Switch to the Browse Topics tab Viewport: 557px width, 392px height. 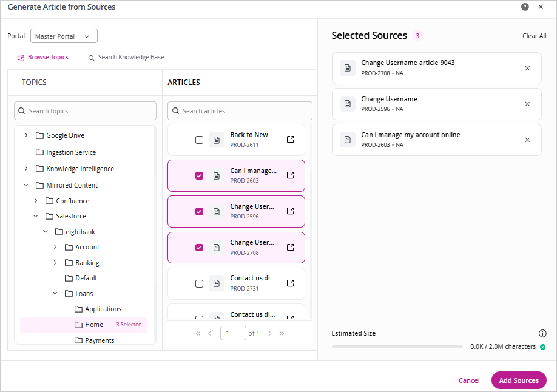[42, 58]
